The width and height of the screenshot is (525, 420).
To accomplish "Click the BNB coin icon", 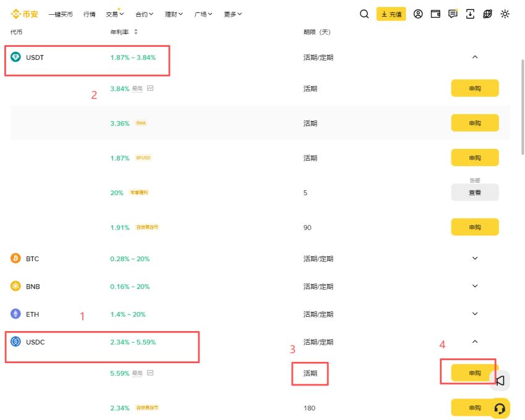I will [x=16, y=286].
